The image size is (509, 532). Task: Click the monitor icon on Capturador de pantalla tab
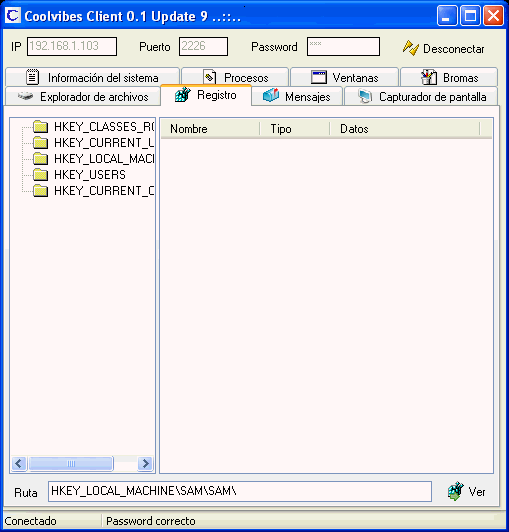[365, 97]
